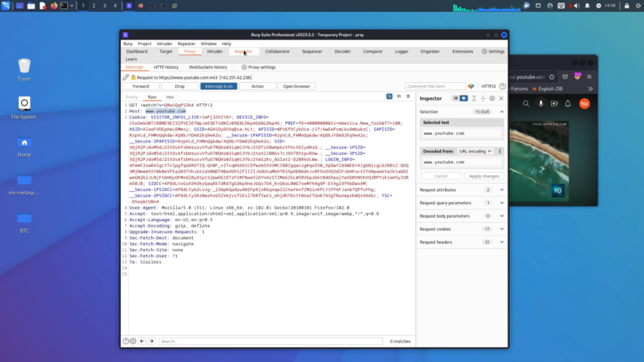Open the Nx account avatar on YouTube
The height and width of the screenshot is (362, 644).
pos(584,104)
